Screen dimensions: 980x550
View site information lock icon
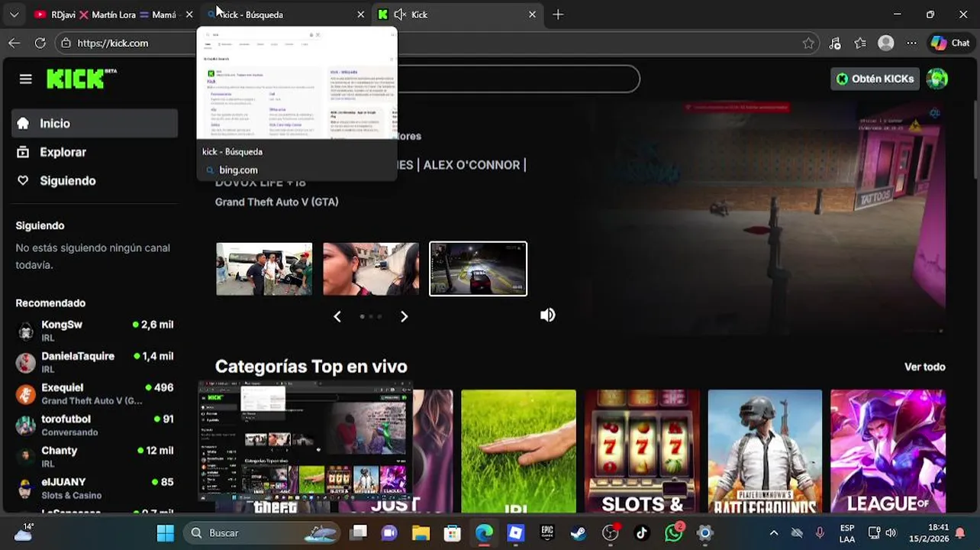[66, 44]
